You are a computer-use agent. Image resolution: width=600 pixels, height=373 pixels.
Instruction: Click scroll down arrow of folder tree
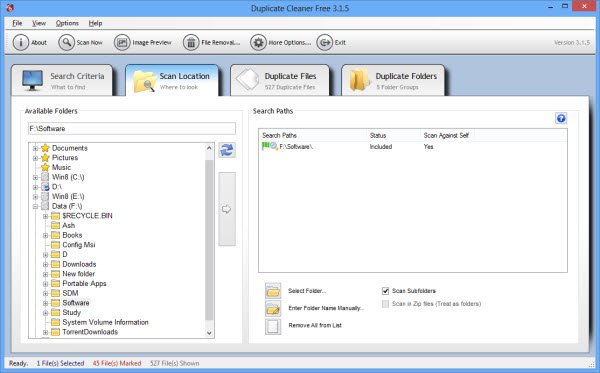[209, 333]
